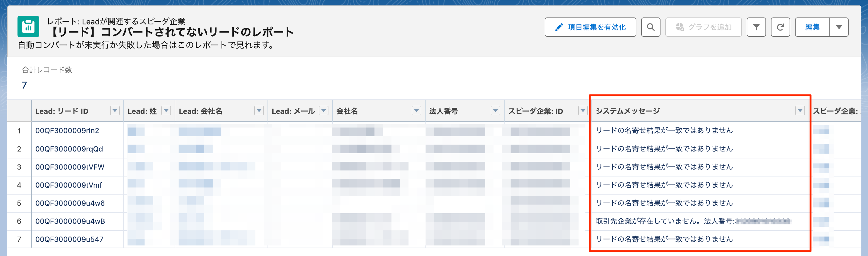Open the report search magnifier icon
Image resolution: width=868 pixels, height=256 pixels.
(x=650, y=27)
